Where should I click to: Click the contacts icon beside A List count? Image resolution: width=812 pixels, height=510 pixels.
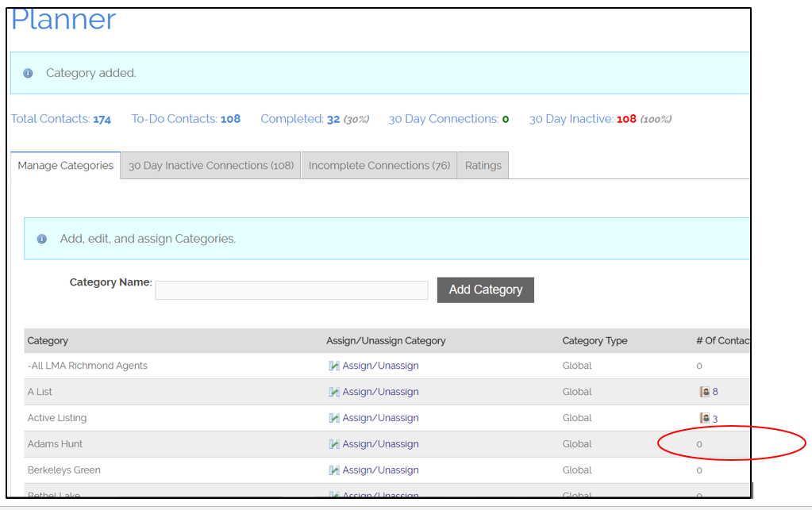[704, 392]
